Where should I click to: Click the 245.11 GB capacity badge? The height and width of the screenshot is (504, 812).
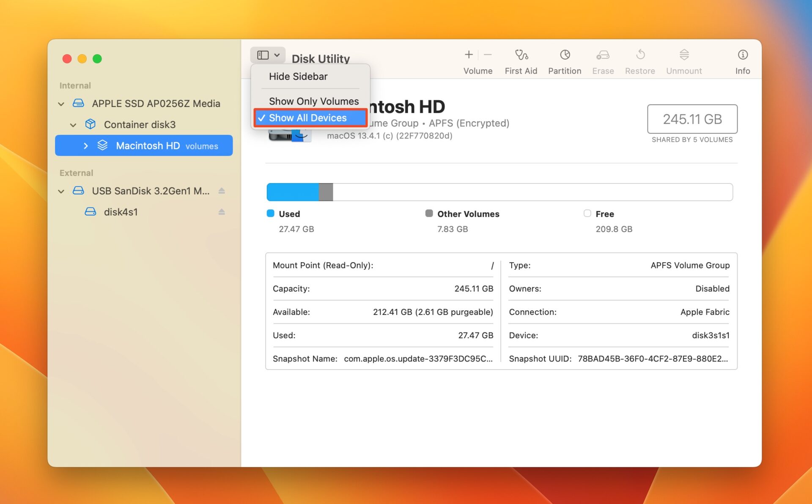(x=692, y=119)
